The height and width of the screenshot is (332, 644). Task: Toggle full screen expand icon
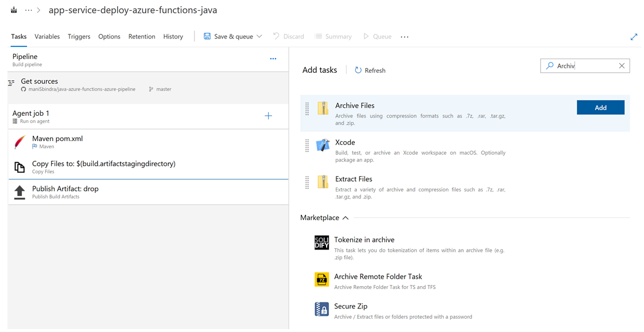(x=634, y=37)
